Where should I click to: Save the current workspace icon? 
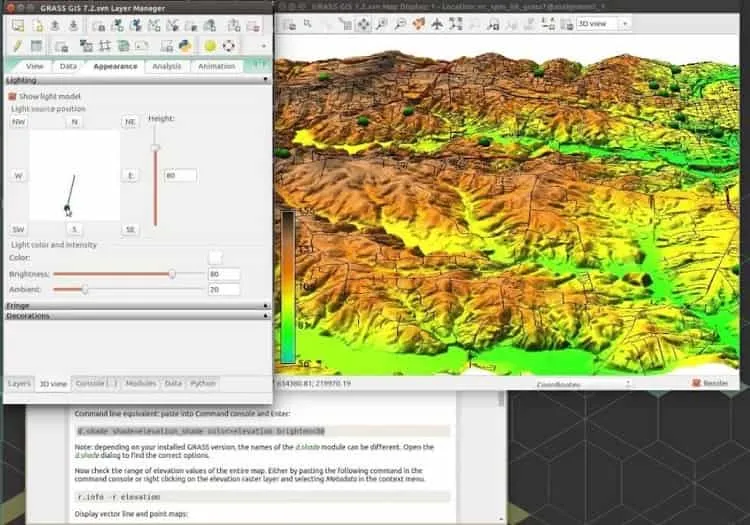73,25
